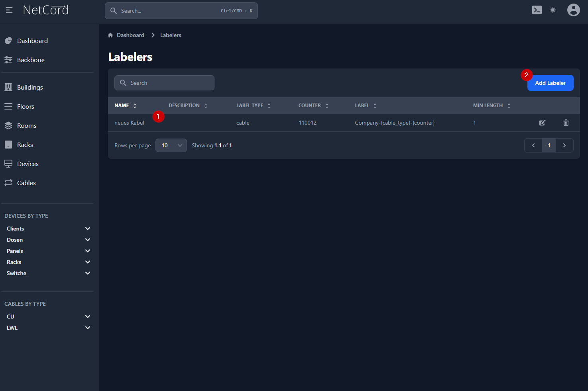Click the Buildings icon in sidebar
Viewport: 588px width, 391px height.
point(8,87)
